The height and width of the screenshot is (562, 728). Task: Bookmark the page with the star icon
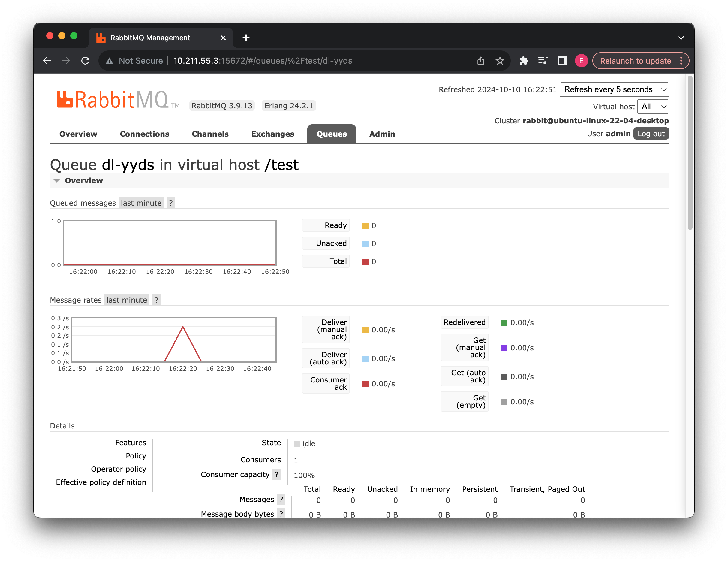click(x=499, y=61)
